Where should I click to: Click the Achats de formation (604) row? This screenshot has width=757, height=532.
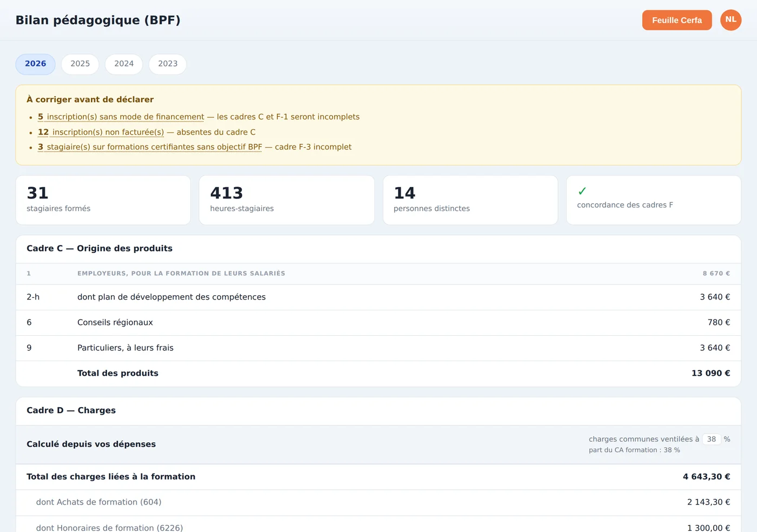pos(378,502)
